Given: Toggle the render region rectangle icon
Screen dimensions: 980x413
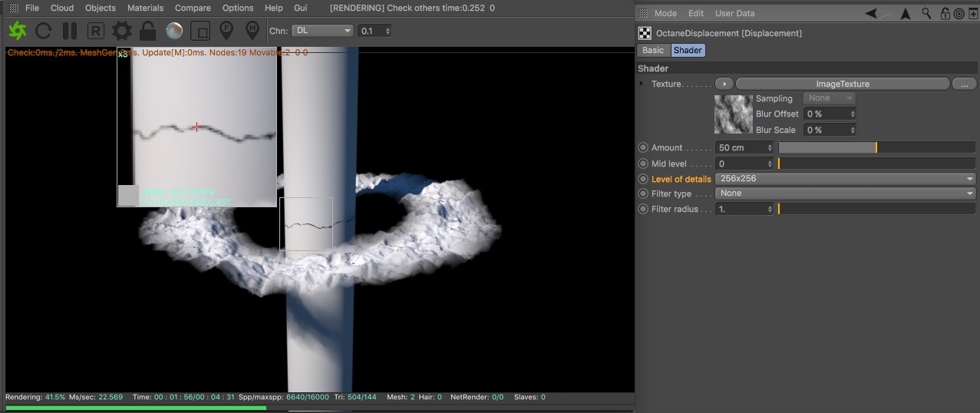Looking at the screenshot, I should coord(200,31).
